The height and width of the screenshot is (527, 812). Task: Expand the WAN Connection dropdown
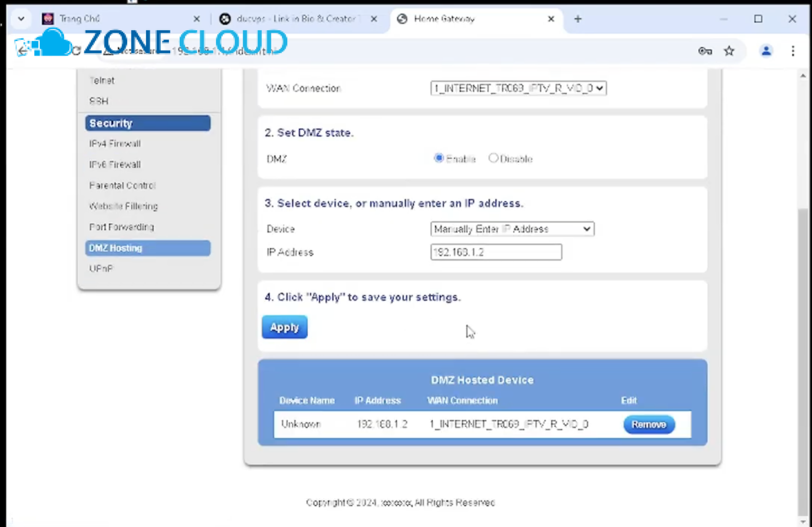[518, 88]
